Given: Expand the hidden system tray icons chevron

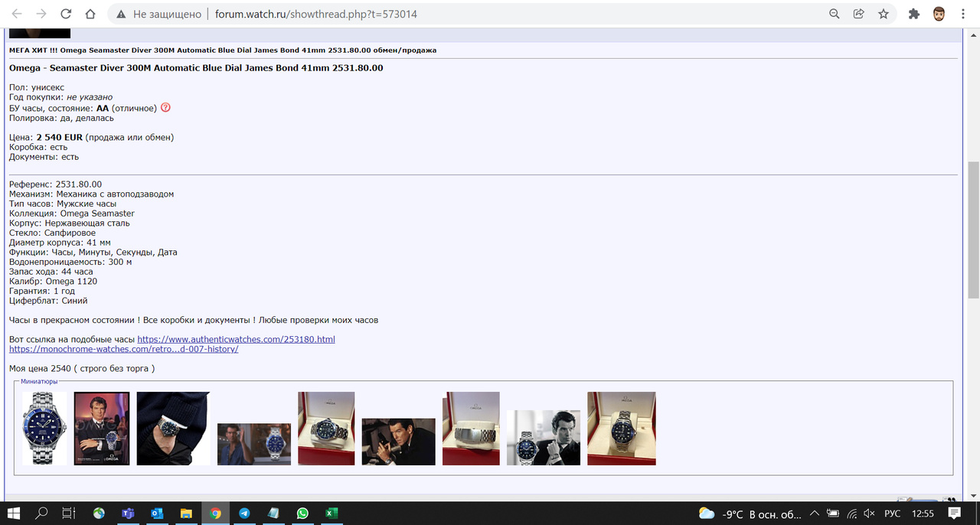Looking at the screenshot, I should [814, 514].
